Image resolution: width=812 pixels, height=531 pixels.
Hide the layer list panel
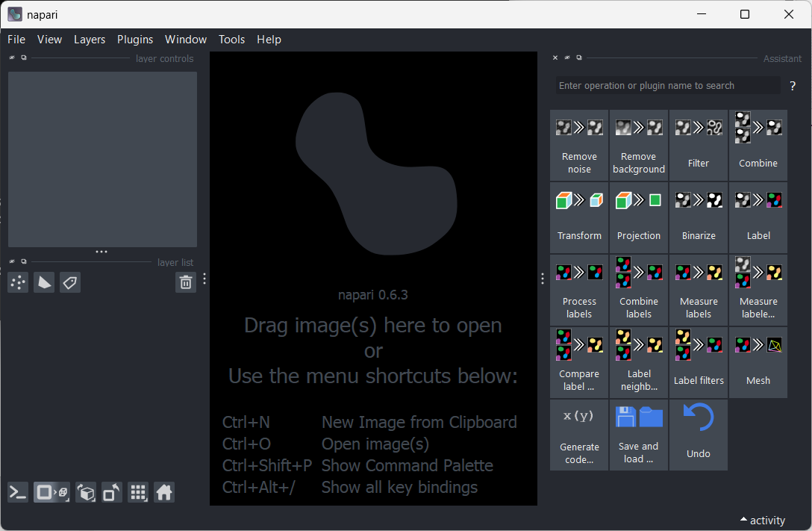pos(12,261)
